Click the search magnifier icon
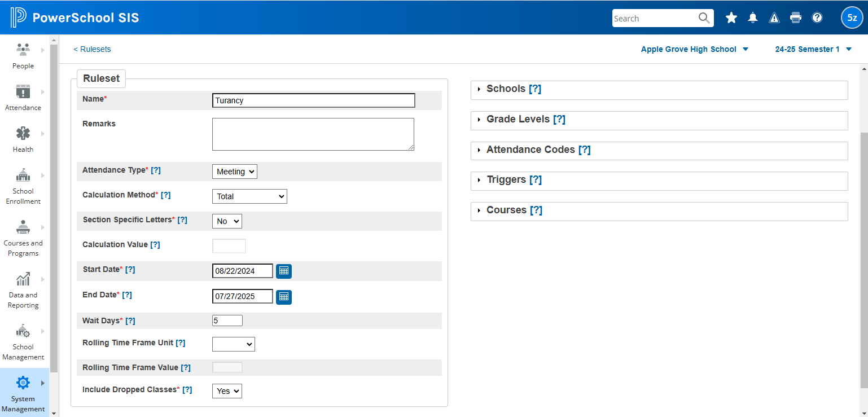The image size is (868, 417). [x=704, y=18]
